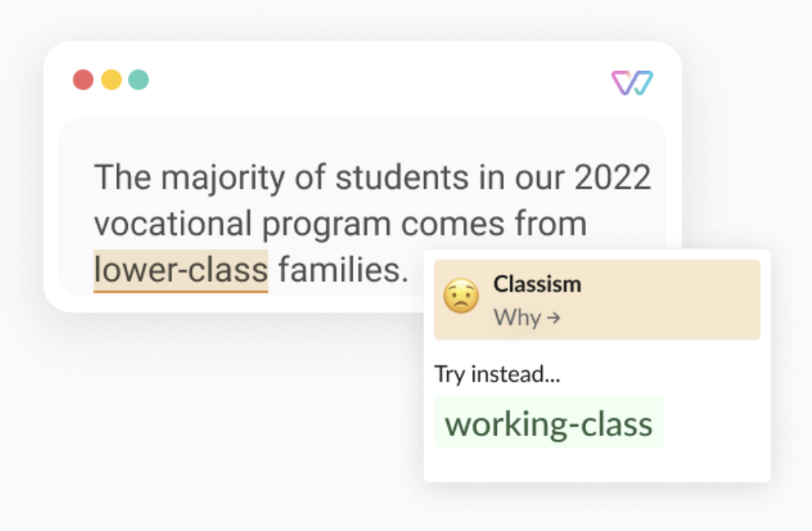812x531 pixels.
Task: Click the word vocational
Action: (173, 224)
